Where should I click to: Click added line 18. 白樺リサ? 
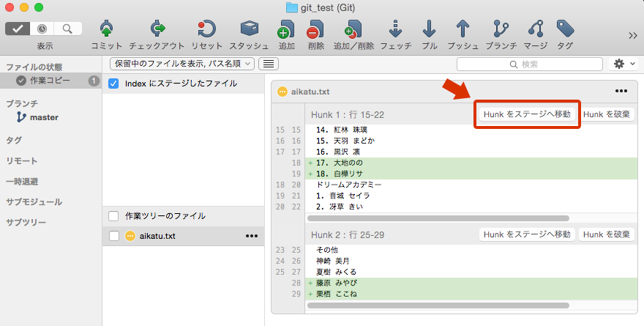pos(471,174)
